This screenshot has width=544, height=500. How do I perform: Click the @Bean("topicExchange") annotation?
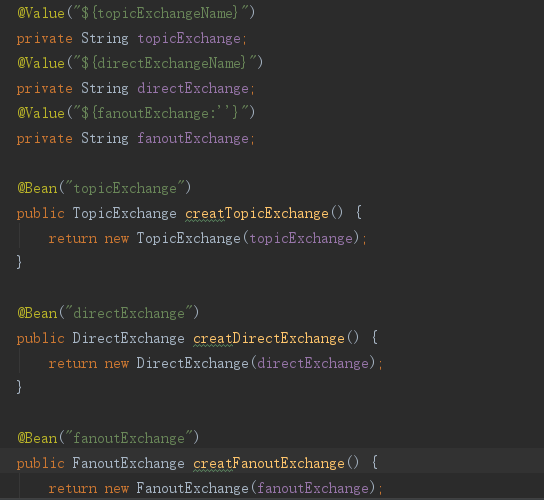coord(104,188)
